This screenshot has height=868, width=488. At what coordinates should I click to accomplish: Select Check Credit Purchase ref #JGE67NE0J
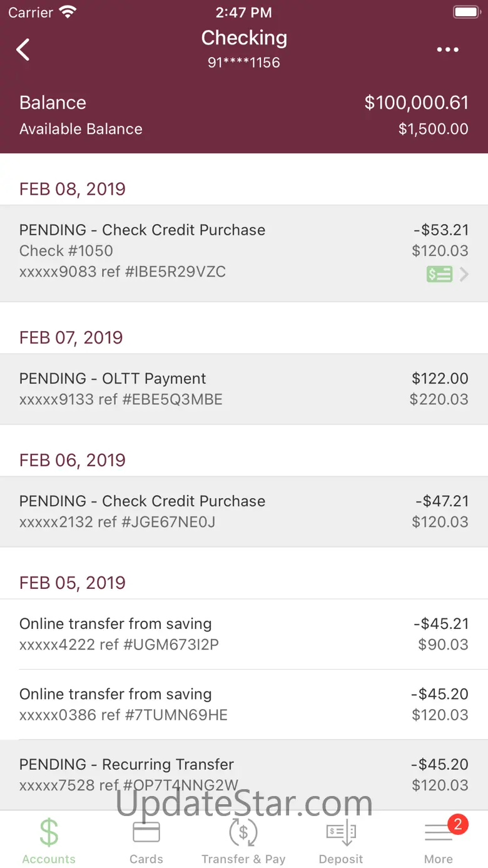(x=244, y=511)
